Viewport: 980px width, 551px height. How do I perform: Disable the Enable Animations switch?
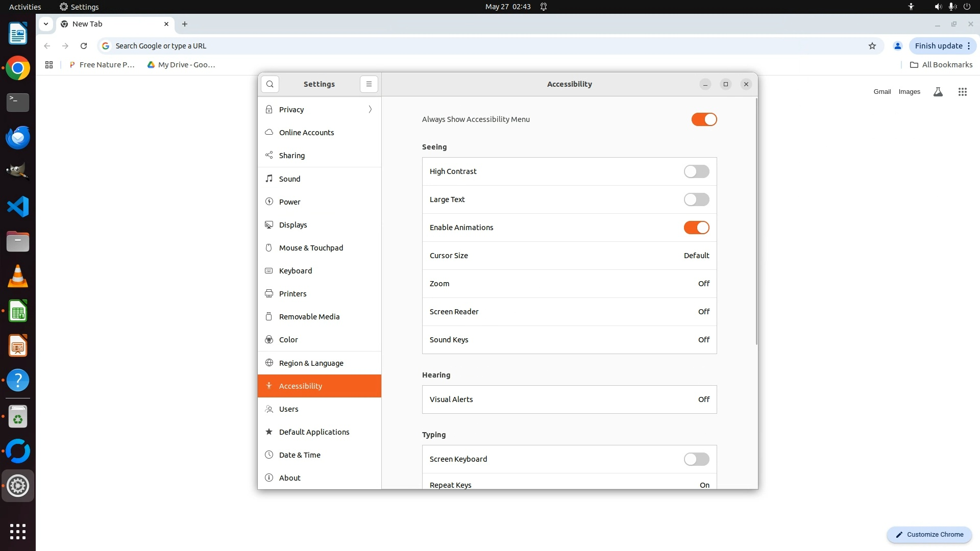tap(696, 228)
